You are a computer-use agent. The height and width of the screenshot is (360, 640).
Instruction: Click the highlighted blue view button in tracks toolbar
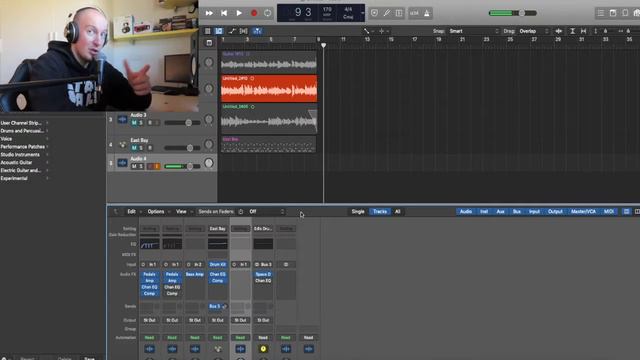[219, 31]
